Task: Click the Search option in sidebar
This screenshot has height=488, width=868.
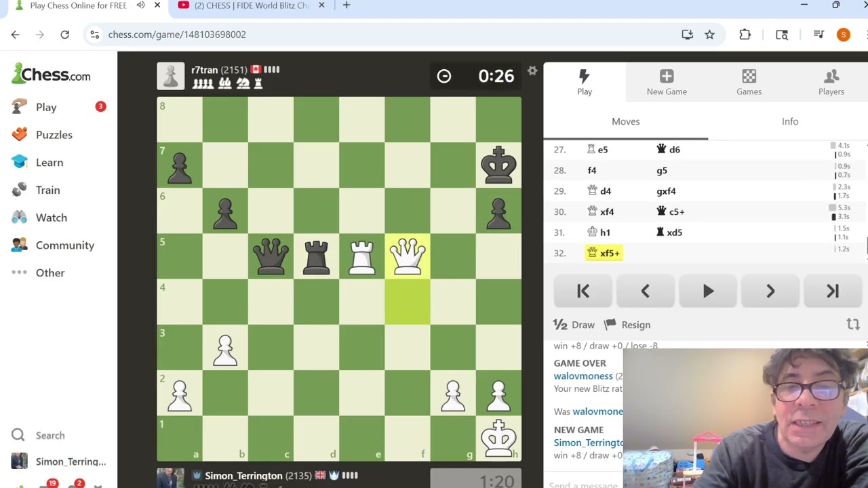Action: coord(50,435)
